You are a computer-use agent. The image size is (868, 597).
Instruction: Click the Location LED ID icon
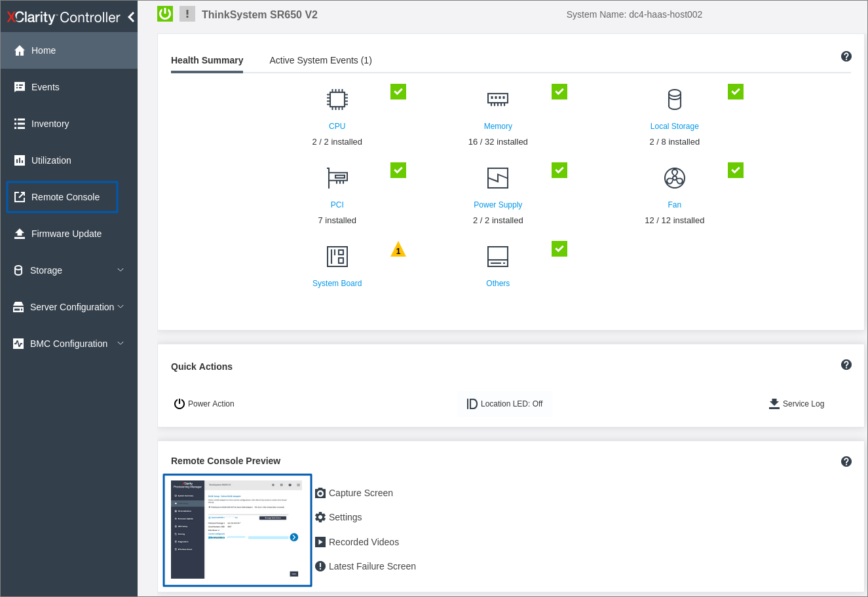click(x=472, y=404)
